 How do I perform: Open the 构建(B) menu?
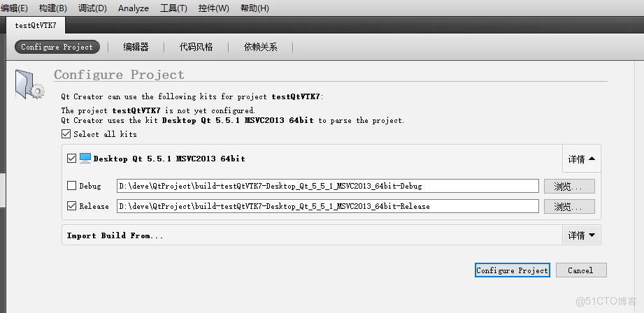(52, 8)
